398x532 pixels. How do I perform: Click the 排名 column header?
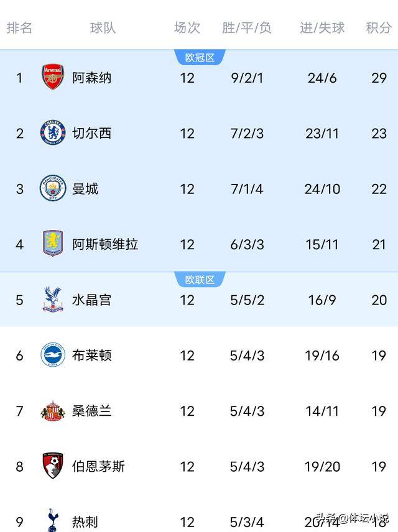pyautogui.click(x=19, y=27)
